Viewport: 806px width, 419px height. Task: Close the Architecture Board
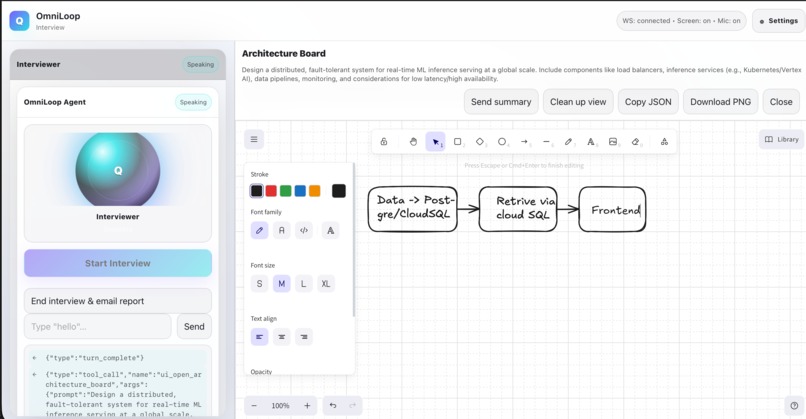781,102
